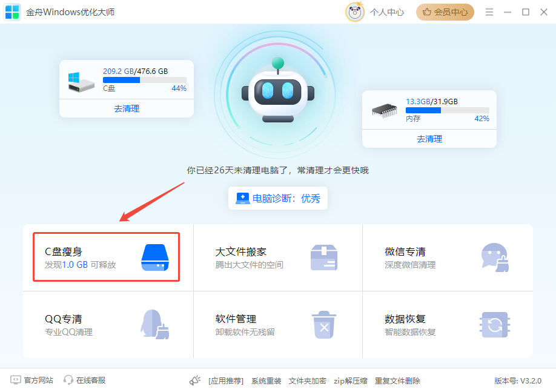Click the megaphone announcement icon
The image size is (556, 392).
point(194,380)
